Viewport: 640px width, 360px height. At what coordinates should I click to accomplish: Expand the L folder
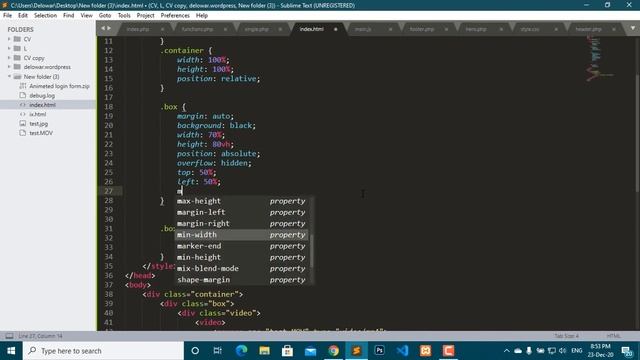pos(9,49)
